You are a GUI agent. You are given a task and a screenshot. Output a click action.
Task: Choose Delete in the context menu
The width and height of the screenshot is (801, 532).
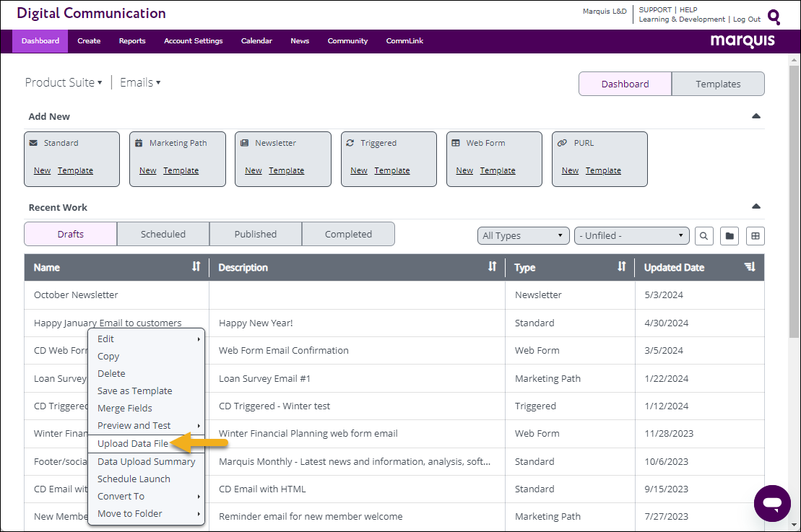pos(147,374)
